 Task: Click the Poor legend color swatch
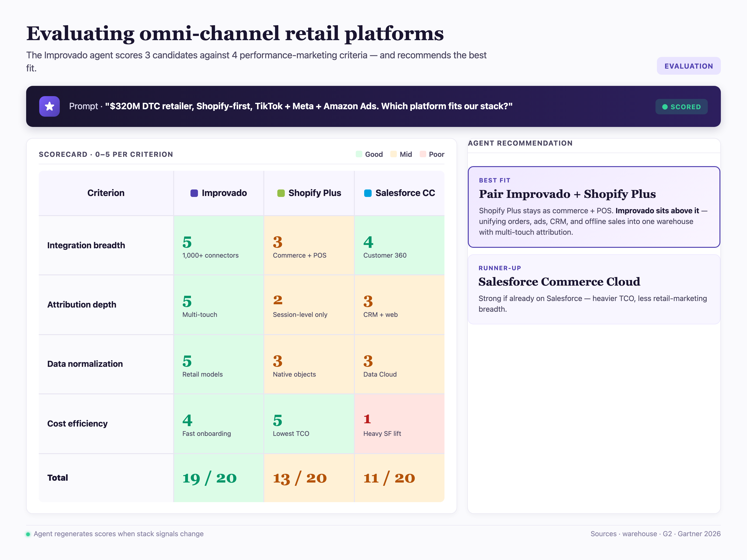[x=423, y=154]
